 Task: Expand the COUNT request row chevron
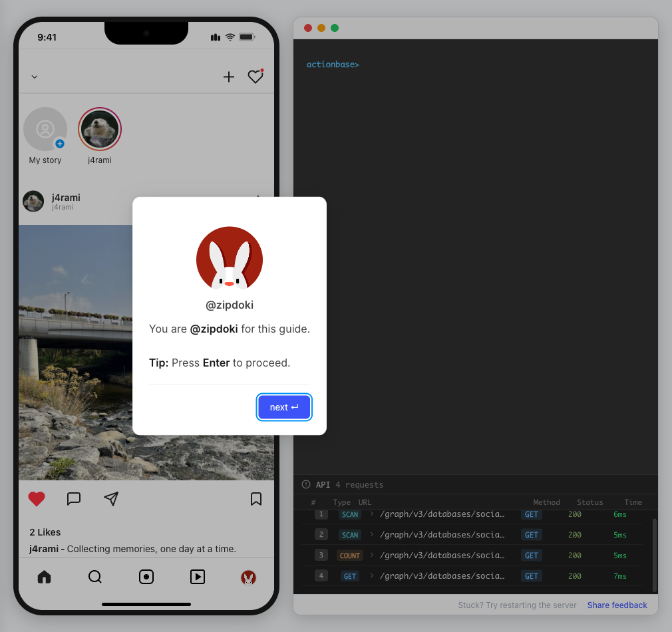[x=372, y=555]
